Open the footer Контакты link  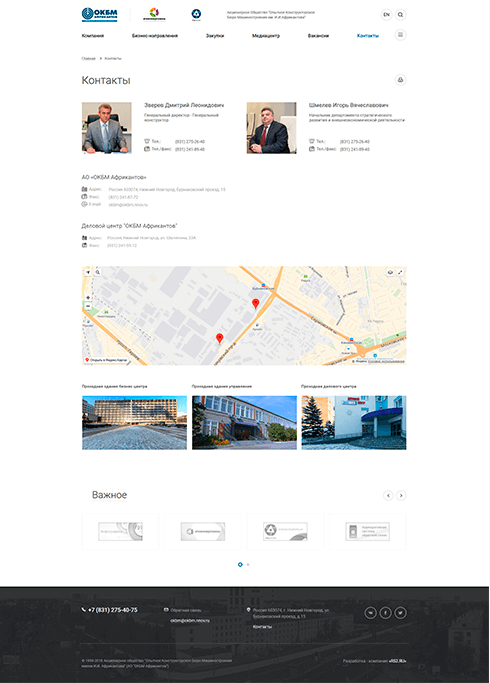pos(262,626)
